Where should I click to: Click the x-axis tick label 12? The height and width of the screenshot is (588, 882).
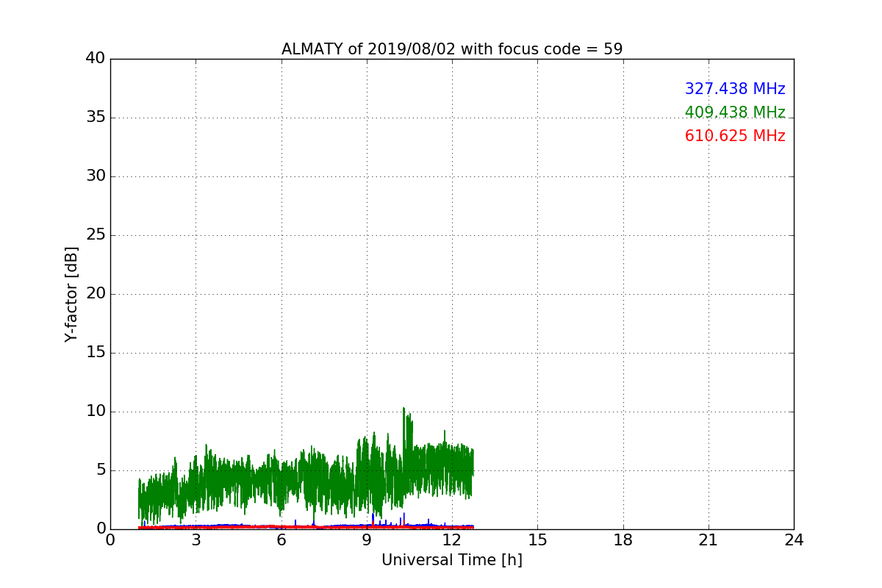pos(452,539)
